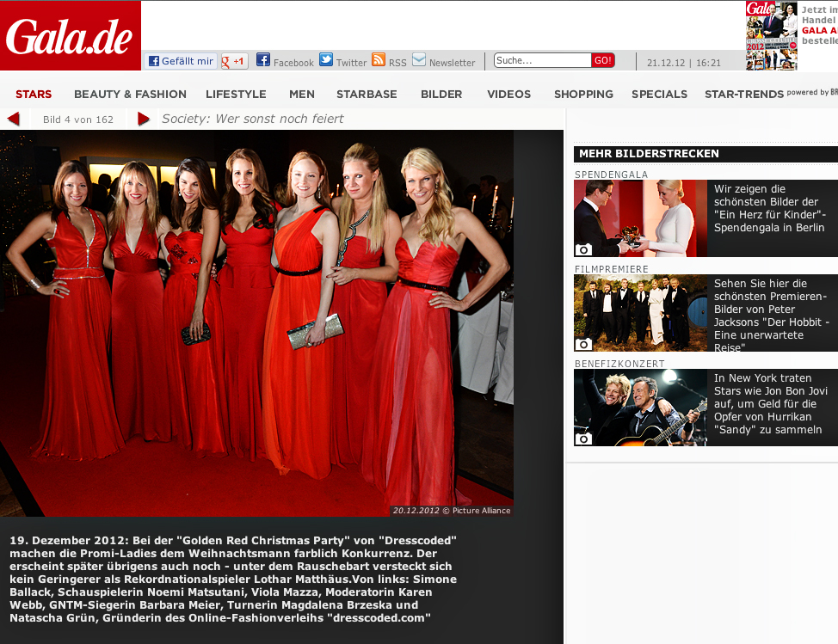The image size is (838, 644).
Task: Open the Benefizkonzert article text link
Action: [x=767, y=403]
